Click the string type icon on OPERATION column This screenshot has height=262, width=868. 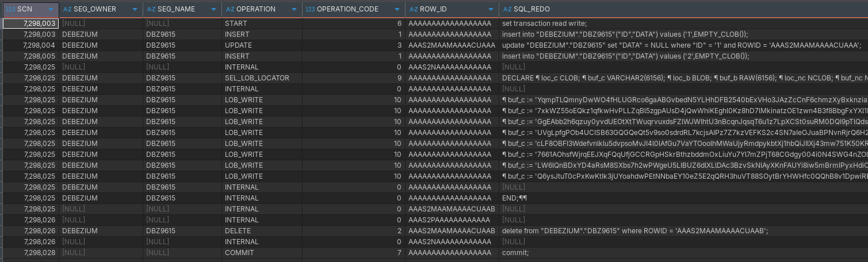pyautogui.click(x=230, y=9)
